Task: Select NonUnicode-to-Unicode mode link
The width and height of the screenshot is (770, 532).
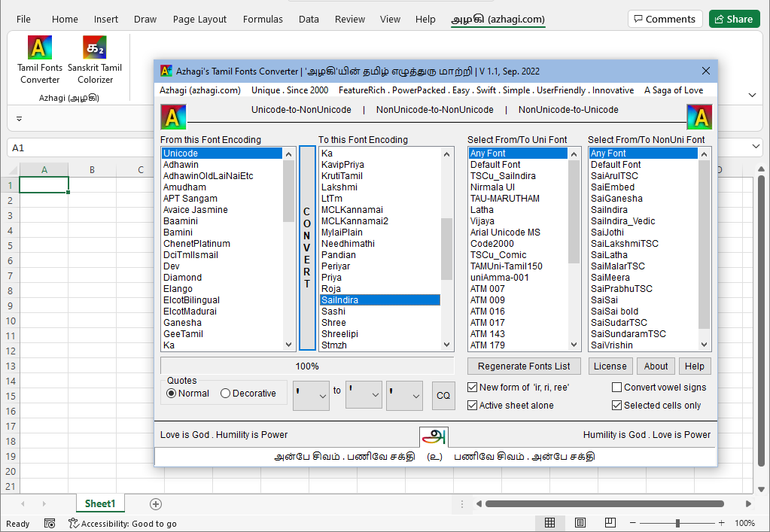Action: point(568,110)
